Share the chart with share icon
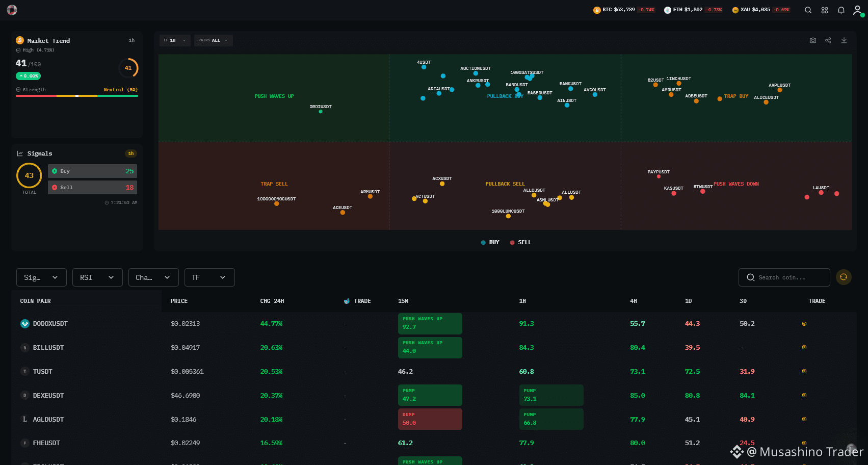 tap(828, 40)
